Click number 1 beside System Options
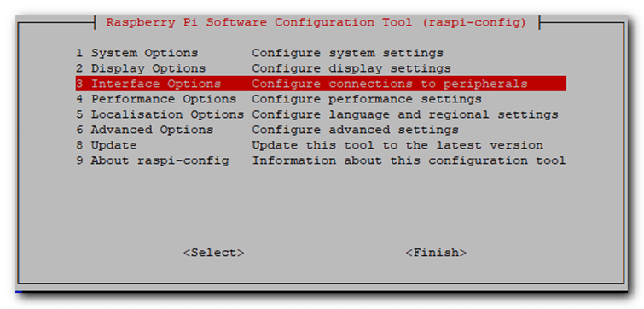The image size is (644, 309). pos(79,54)
